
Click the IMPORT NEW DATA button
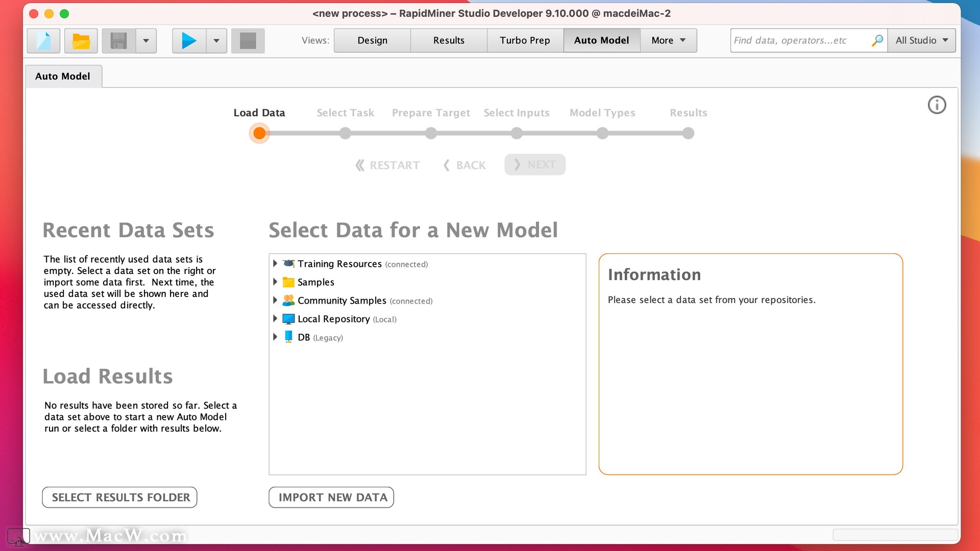pyautogui.click(x=331, y=497)
